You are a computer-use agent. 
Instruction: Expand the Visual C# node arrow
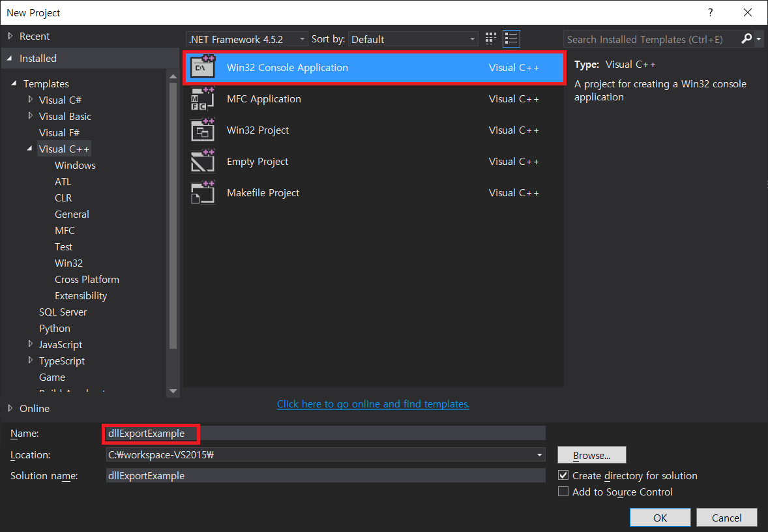31,100
